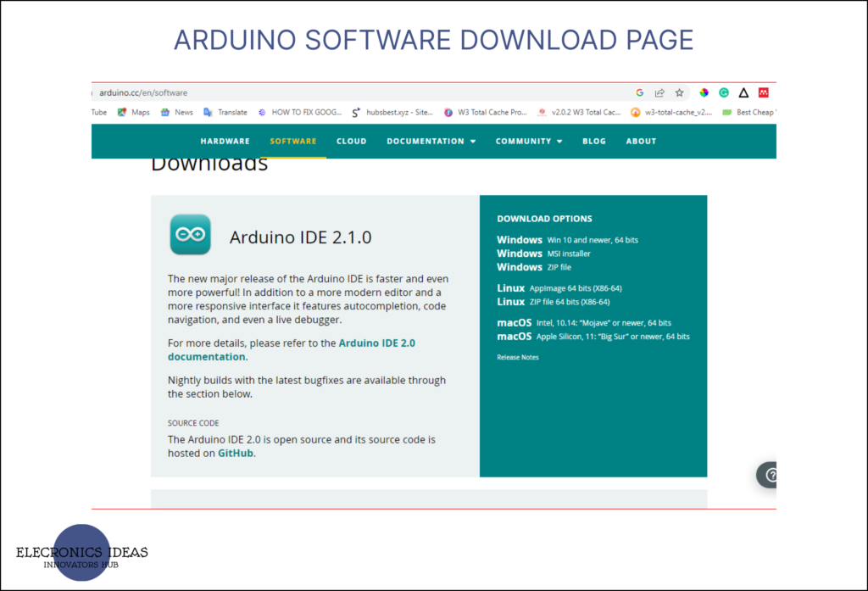Download Windows Win 10 and newer 64 bits
Screen dimensions: 868x591
(567, 240)
